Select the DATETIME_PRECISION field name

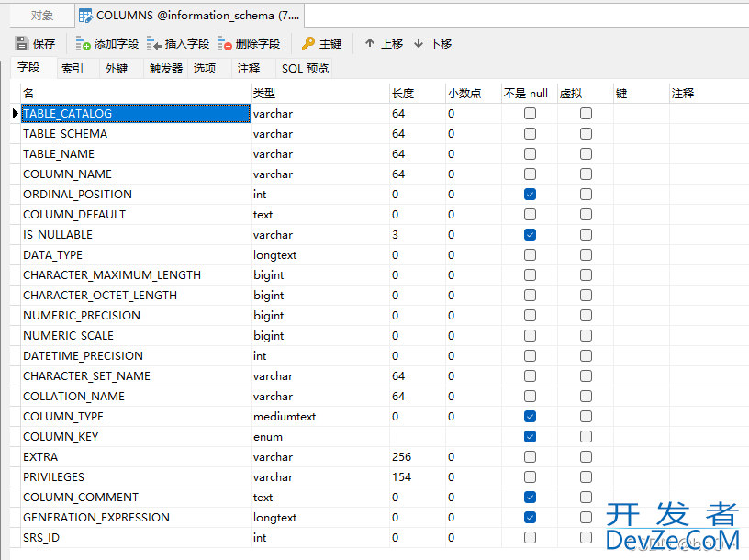point(84,356)
